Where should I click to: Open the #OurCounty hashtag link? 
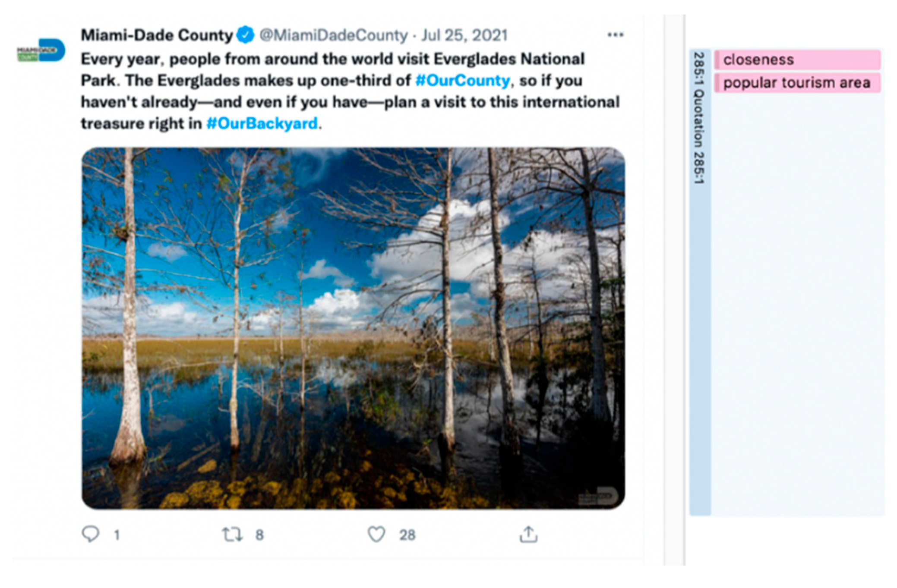[462, 81]
